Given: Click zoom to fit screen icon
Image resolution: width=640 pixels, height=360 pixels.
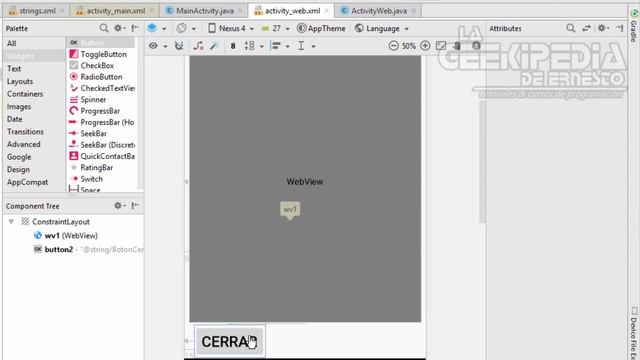Looking at the screenshot, I should coord(441,46).
